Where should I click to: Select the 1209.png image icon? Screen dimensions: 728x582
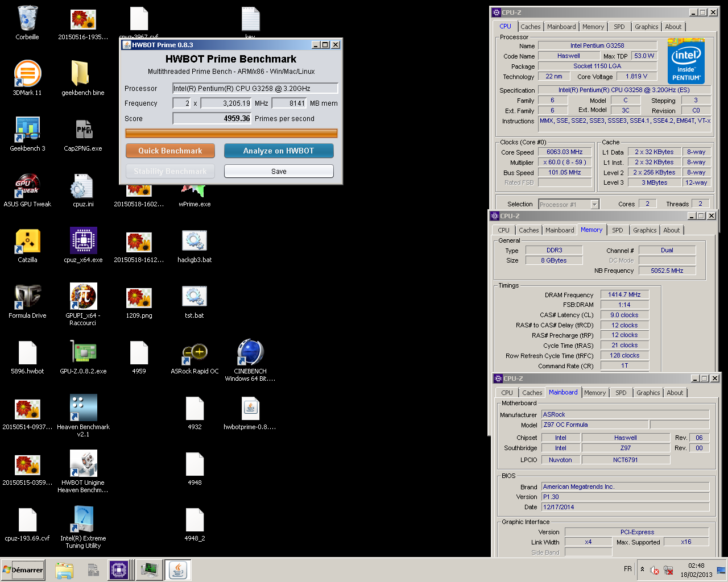coord(139,301)
